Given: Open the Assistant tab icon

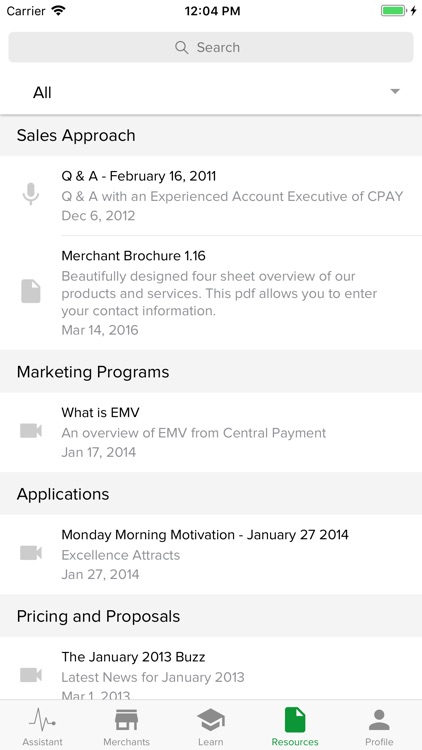Looking at the screenshot, I should [x=42, y=720].
